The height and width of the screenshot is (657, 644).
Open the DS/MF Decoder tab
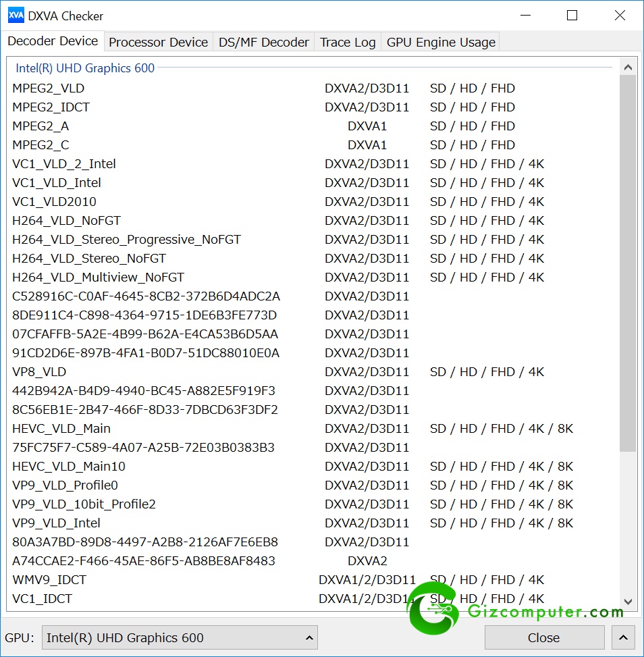263,42
